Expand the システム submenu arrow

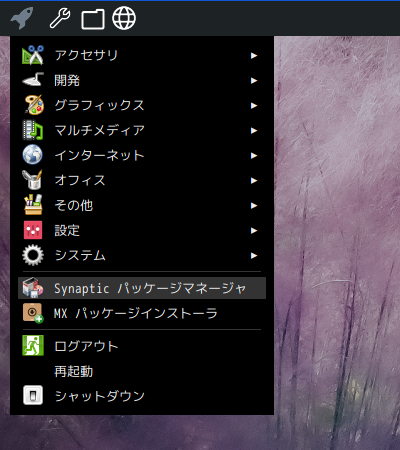click(x=254, y=255)
